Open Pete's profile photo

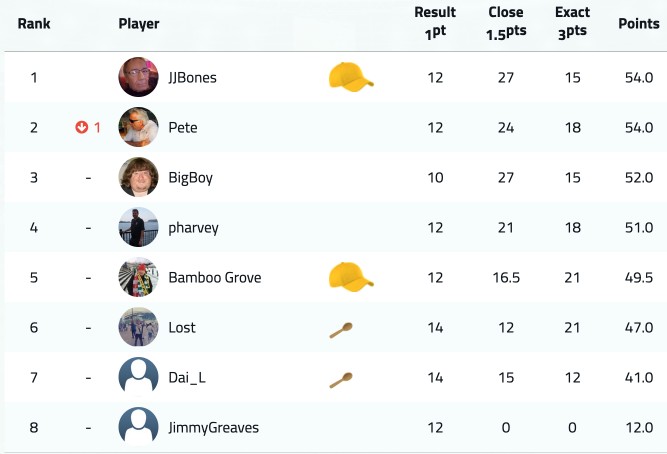[138, 127]
